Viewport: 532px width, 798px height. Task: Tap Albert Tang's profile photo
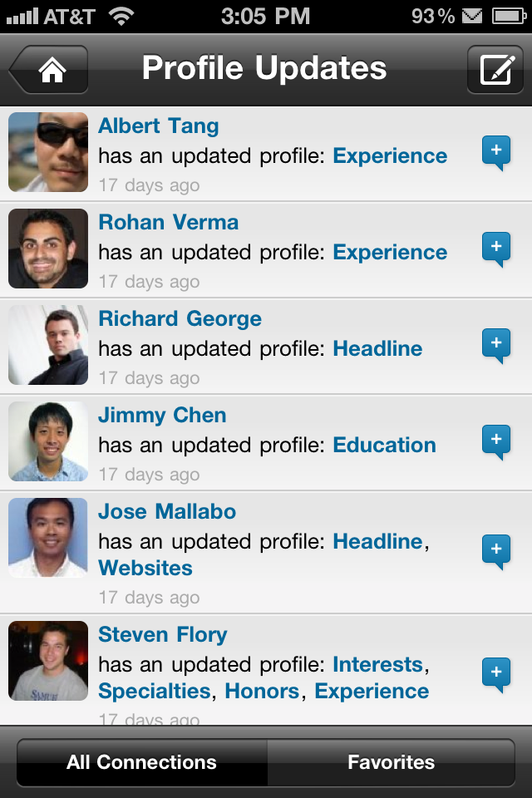[x=48, y=152]
